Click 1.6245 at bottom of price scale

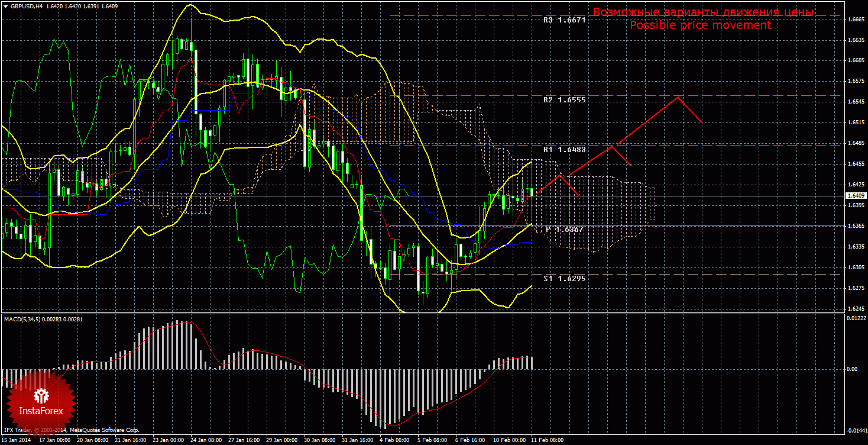coord(856,309)
